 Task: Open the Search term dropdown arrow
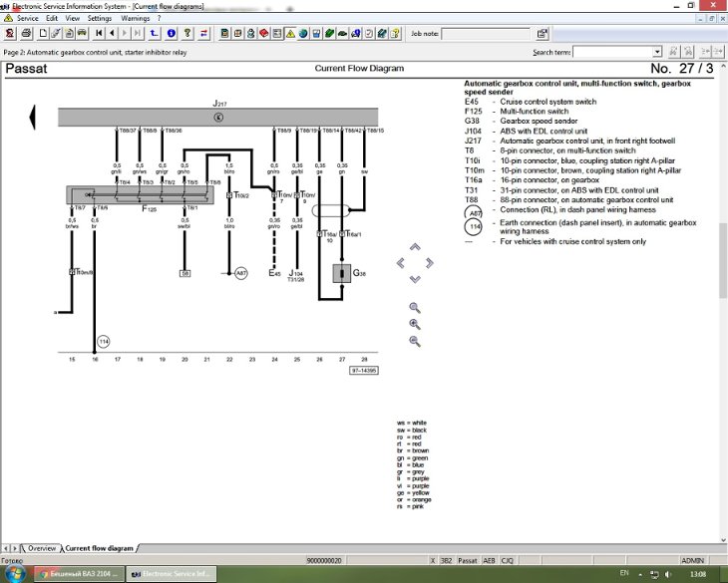tap(657, 52)
